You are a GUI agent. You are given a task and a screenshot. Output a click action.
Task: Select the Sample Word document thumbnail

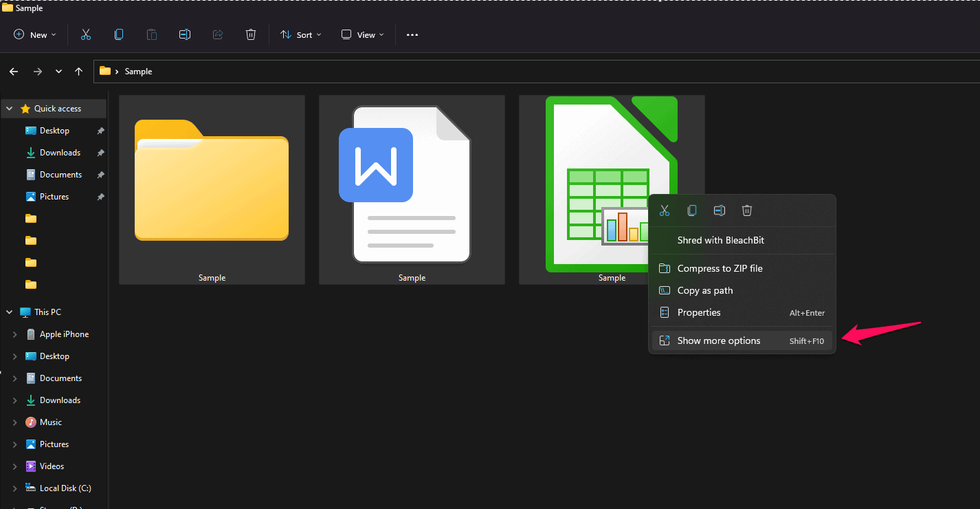click(x=412, y=190)
